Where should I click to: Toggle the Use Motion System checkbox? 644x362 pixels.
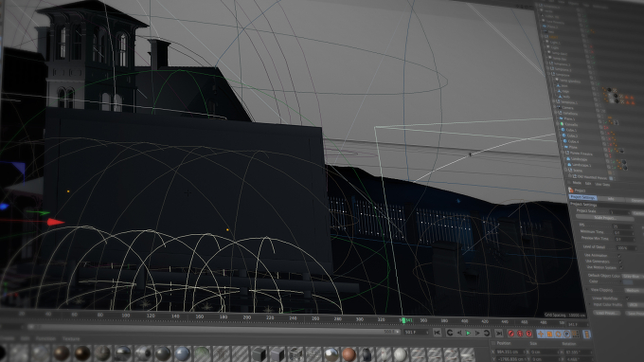(x=621, y=267)
